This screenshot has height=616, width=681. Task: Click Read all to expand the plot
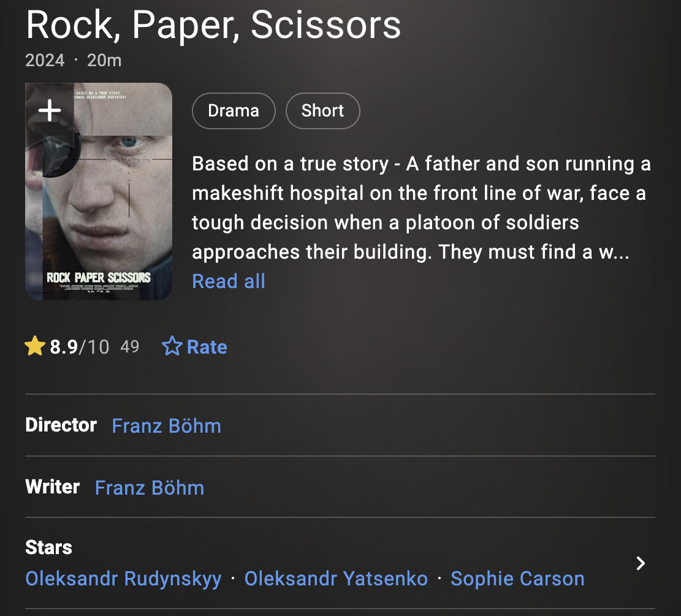229,281
